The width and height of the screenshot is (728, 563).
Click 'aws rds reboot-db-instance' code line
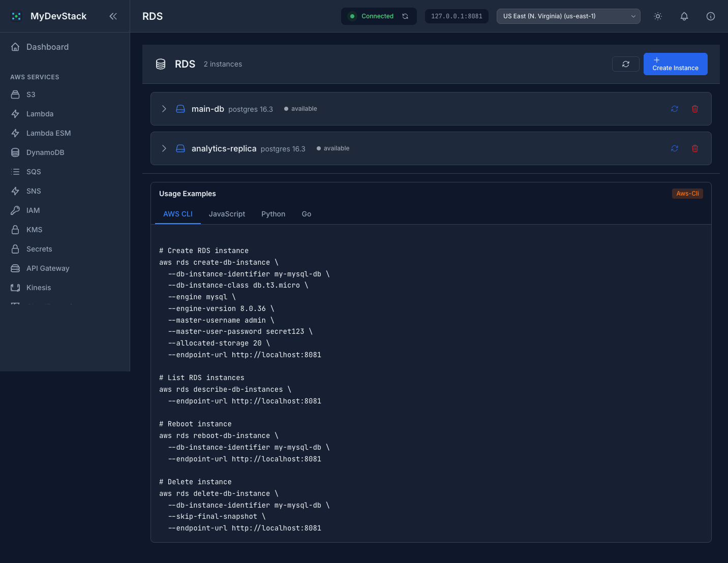[219, 435]
